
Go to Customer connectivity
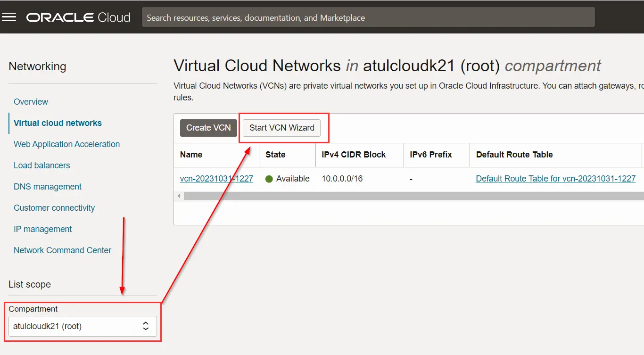coord(54,208)
